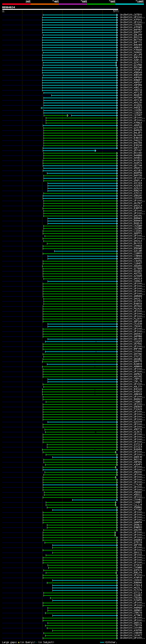Screen dimensions: 146x644
Task: Click the =100char. scale legend
Action: 108,642
